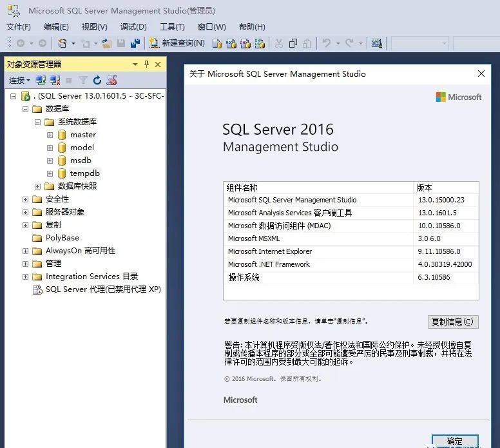Open the 编辑(E) menu
The width and height of the screenshot is (500, 448).
point(56,27)
